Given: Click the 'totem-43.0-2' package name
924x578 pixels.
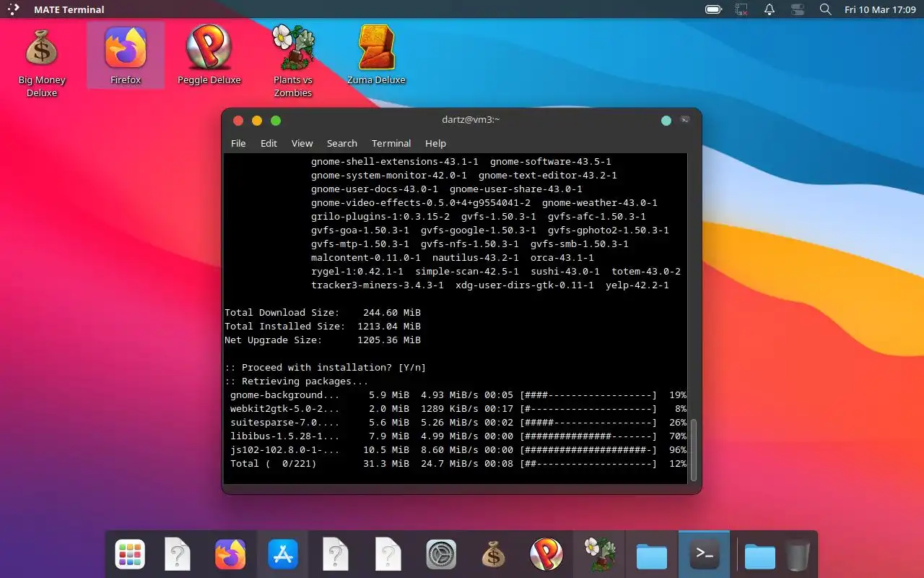Looking at the screenshot, I should coord(646,272).
